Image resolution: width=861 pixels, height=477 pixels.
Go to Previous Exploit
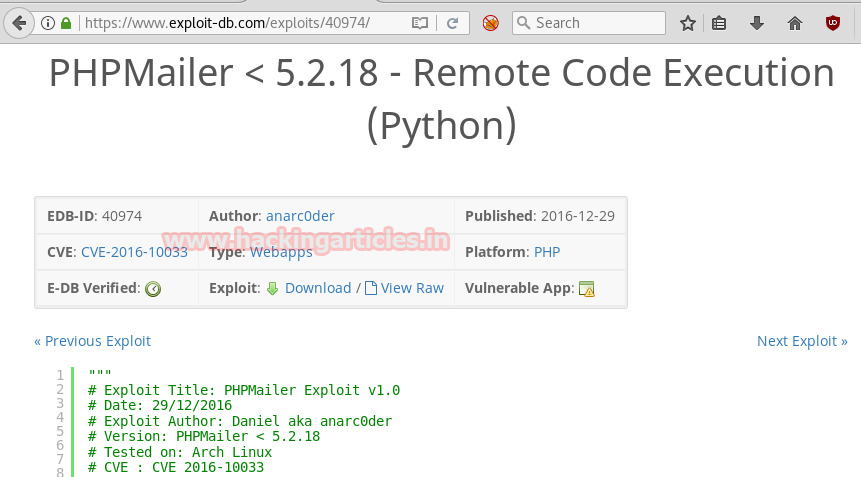click(92, 341)
